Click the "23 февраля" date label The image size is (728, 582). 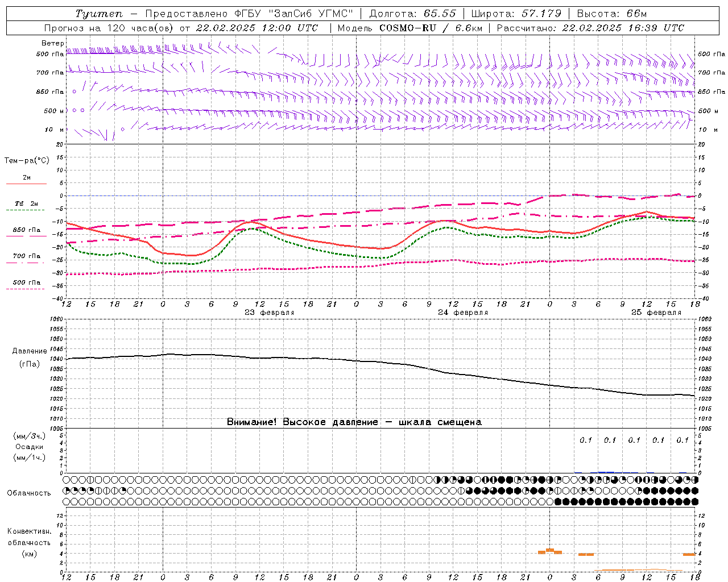270,313
